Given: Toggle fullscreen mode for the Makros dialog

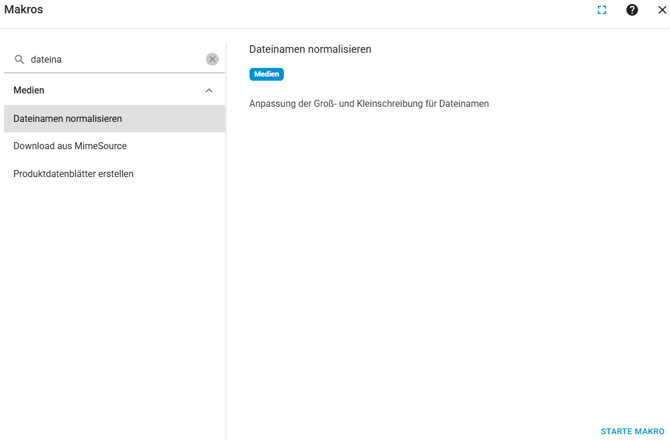Looking at the screenshot, I should (x=602, y=10).
